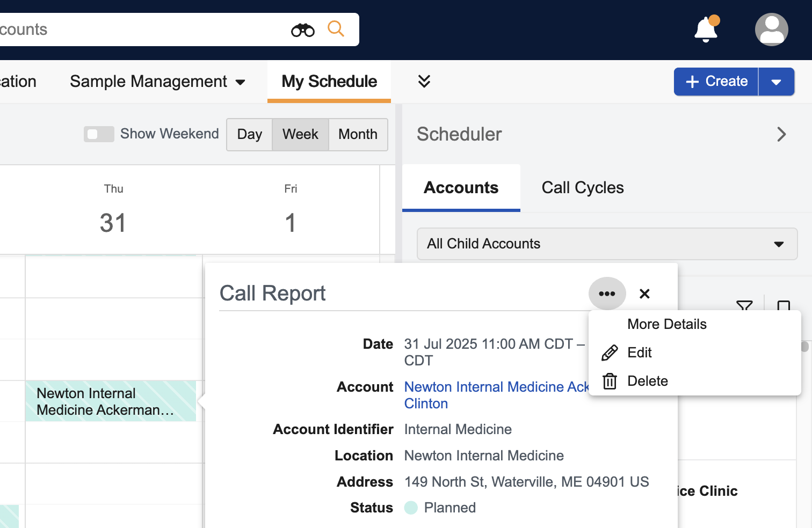The image size is (812, 528).
Task: Expand the Create button dropdown arrow
Action: (776, 82)
